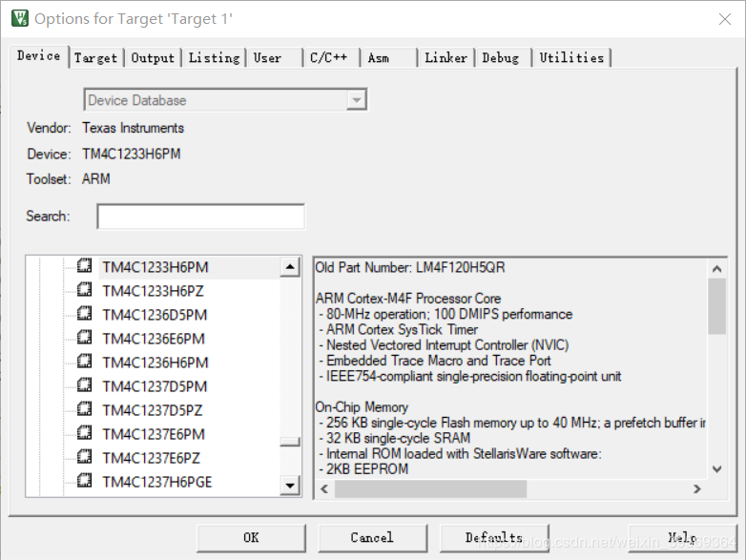The width and height of the screenshot is (746, 560).
Task: Click the chip icon beside TM4C1237E6PZ
Action: click(x=84, y=456)
